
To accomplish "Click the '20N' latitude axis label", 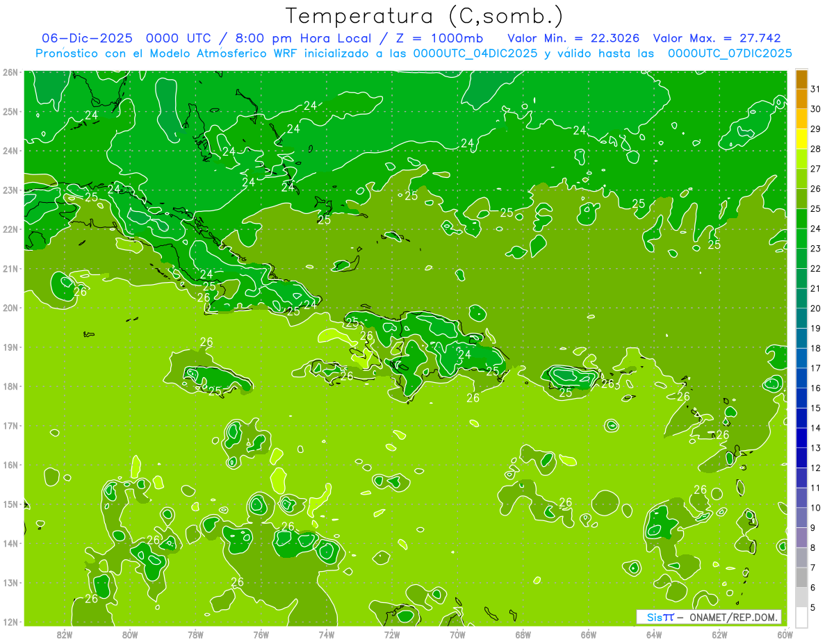I will (10, 308).
